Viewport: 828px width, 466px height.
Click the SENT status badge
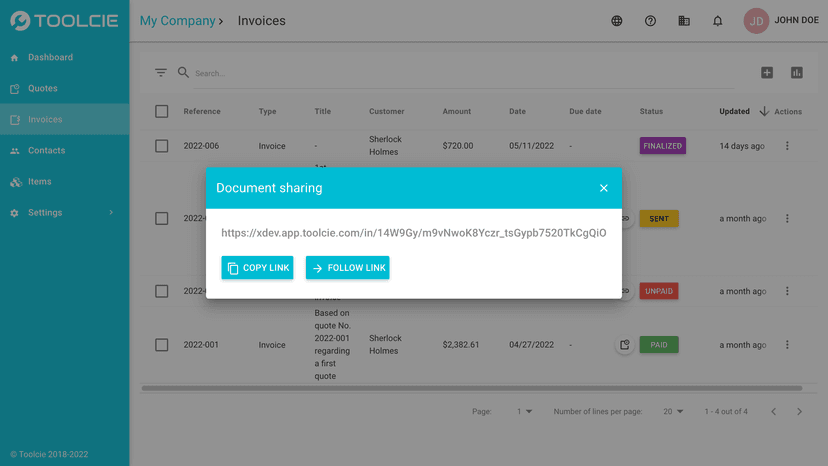[659, 218]
